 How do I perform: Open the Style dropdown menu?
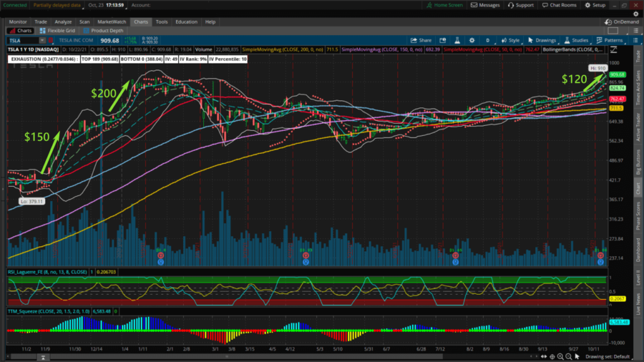(x=511, y=40)
